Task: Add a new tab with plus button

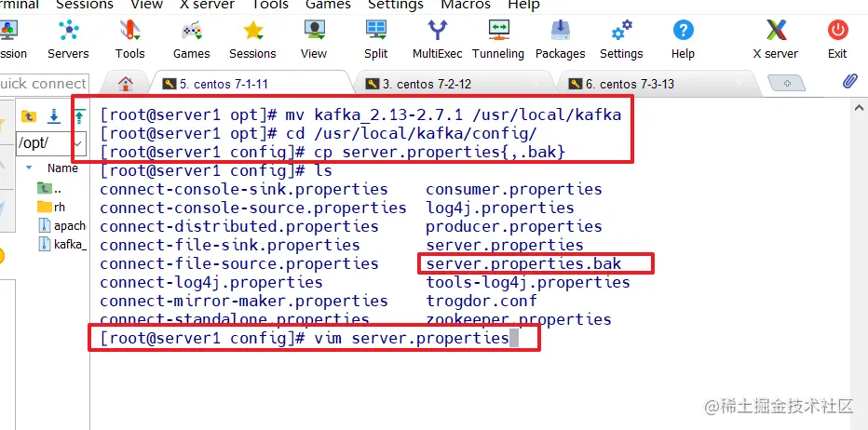Action: tap(787, 84)
